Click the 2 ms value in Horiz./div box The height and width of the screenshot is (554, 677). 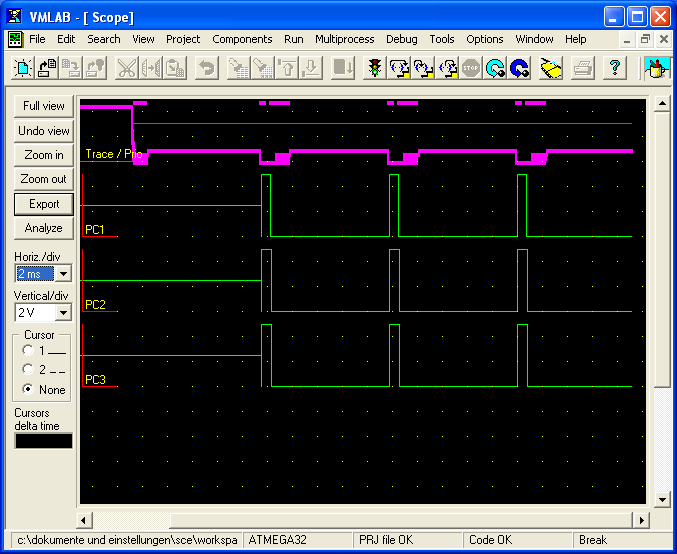coord(35,274)
